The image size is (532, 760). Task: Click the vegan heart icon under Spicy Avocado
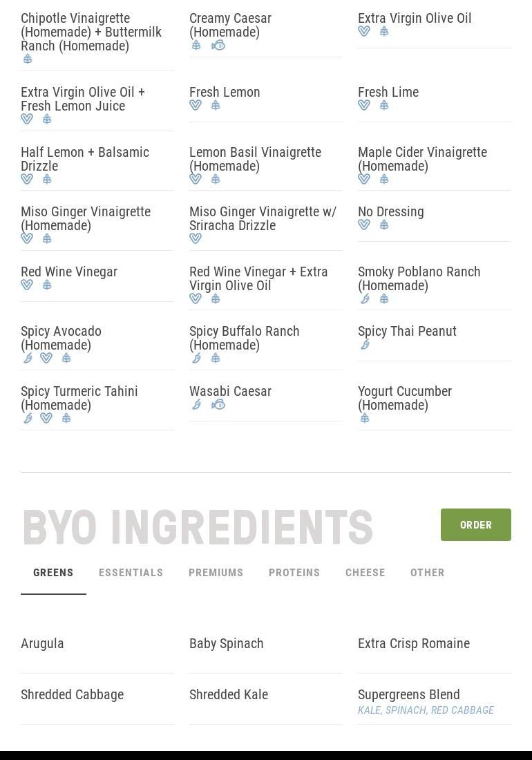(x=46, y=359)
